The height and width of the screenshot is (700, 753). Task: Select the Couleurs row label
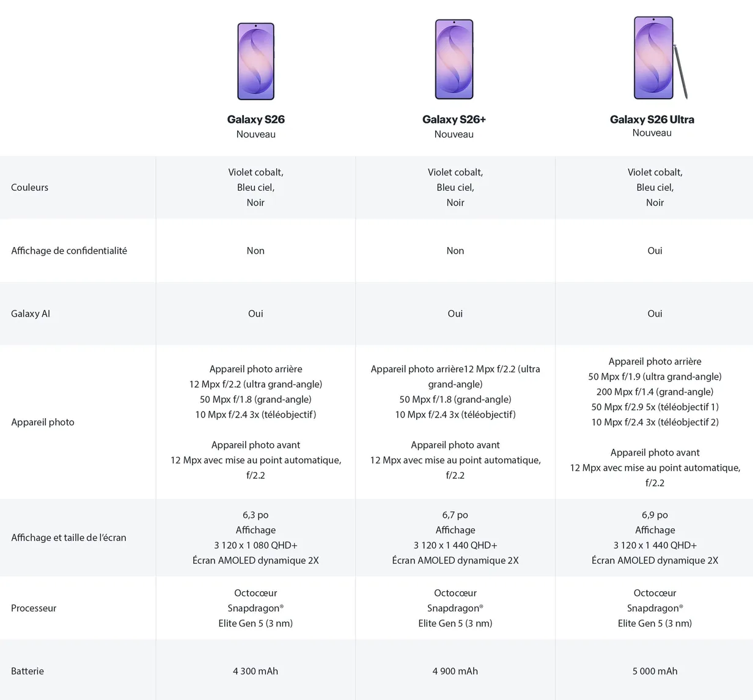pos(29,188)
